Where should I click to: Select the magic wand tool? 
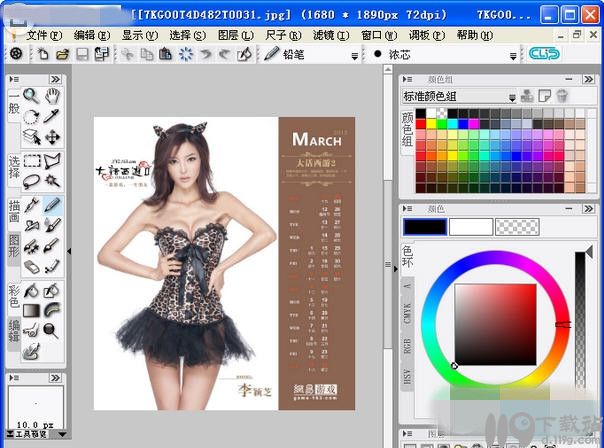(52, 181)
